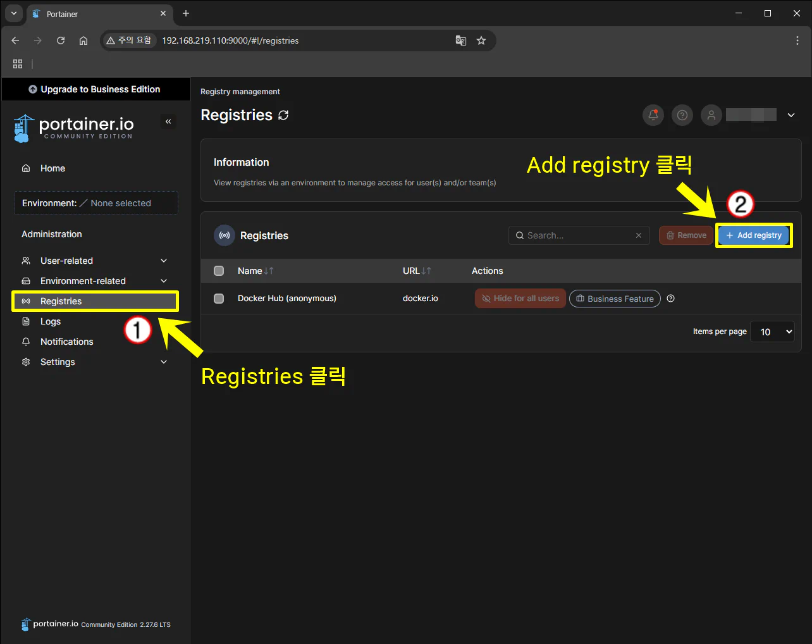Image resolution: width=812 pixels, height=644 pixels.
Task: Toggle the select-all checkbox in the table header
Action: (x=219, y=271)
